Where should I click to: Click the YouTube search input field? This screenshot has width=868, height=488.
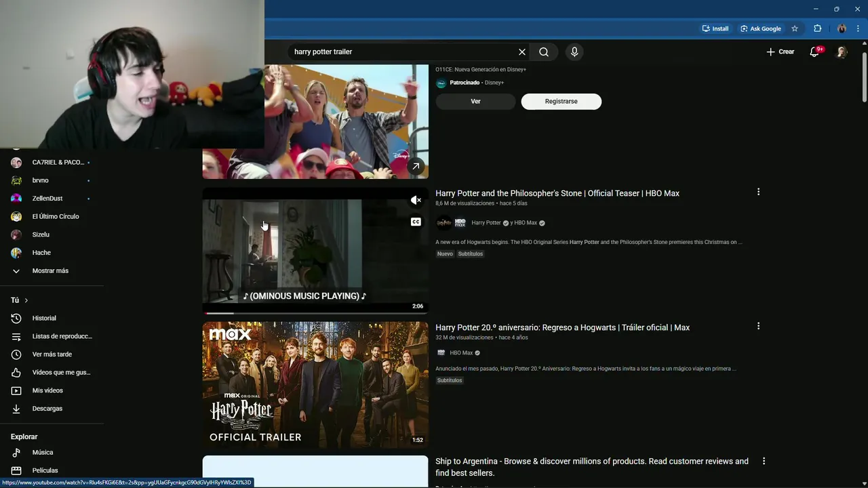click(403, 52)
